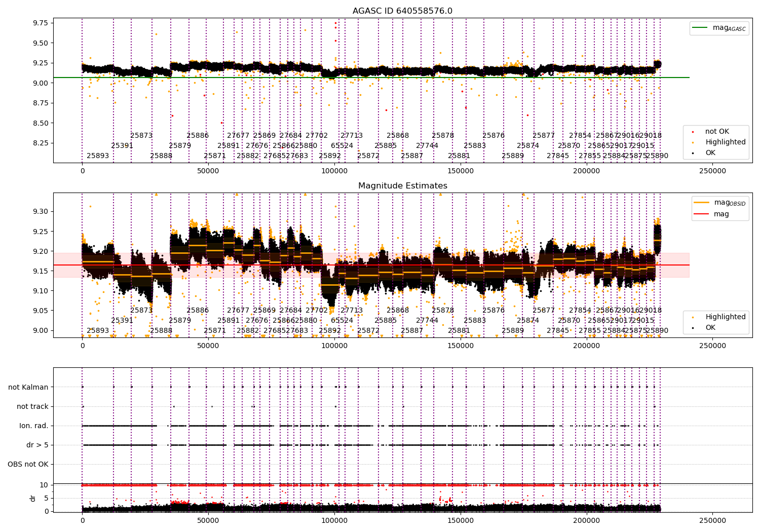Click obsid label 25391 in middle plot
Screen dimensions: 760x532
[122, 320]
